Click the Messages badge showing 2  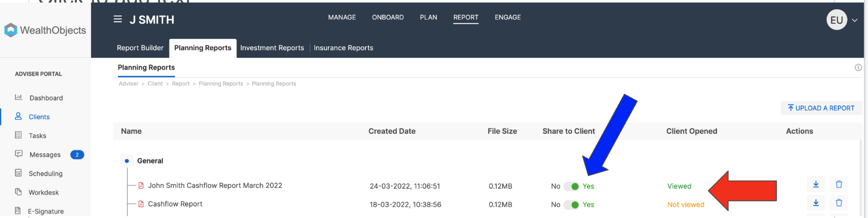point(77,155)
